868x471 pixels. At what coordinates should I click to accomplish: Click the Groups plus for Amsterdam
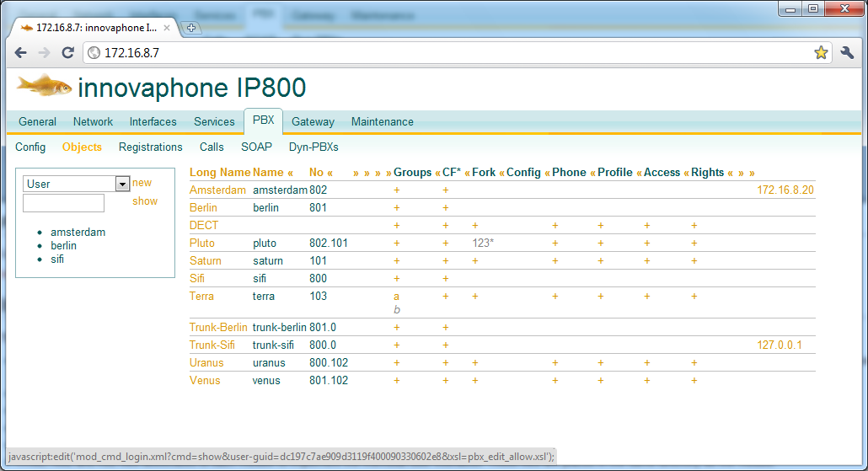[396, 190]
